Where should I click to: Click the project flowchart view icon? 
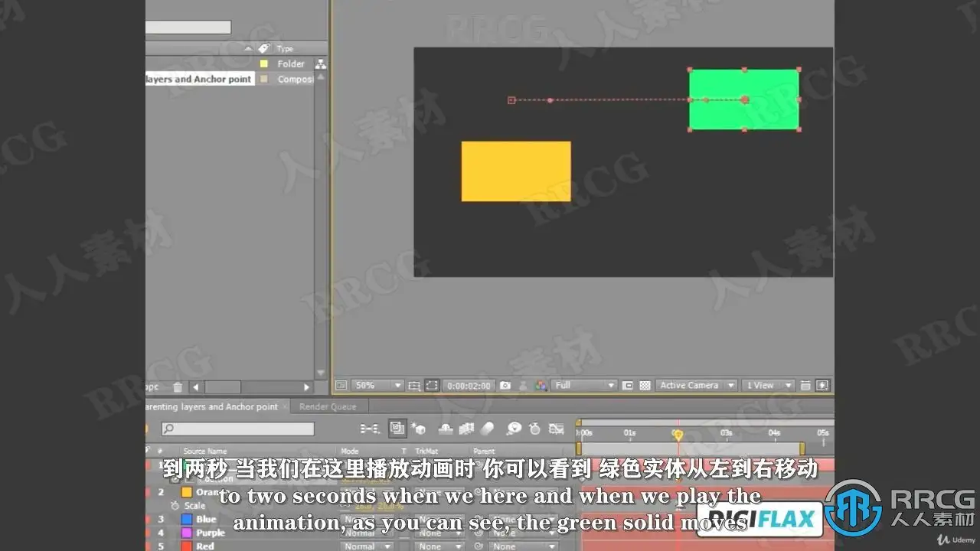click(x=321, y=64)
